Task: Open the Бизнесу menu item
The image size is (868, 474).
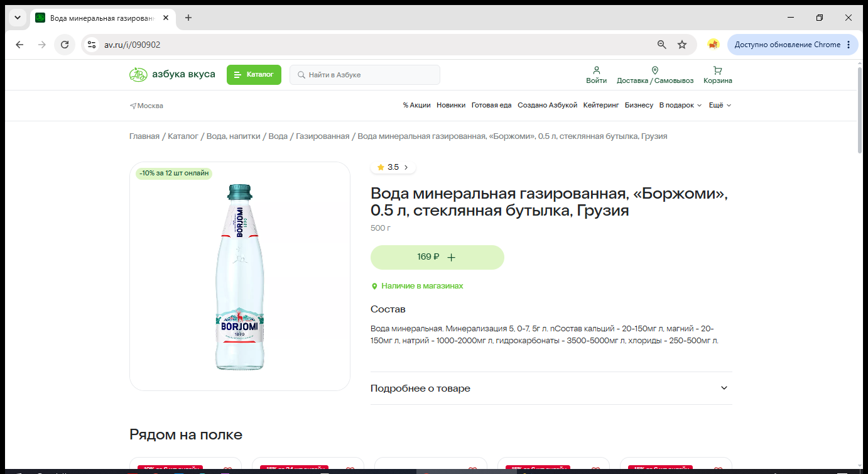Action: [x=639, y=106]
